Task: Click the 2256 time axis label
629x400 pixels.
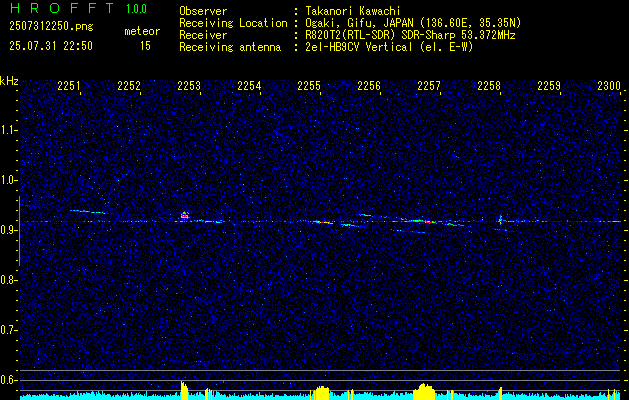Action: (369, 85)
